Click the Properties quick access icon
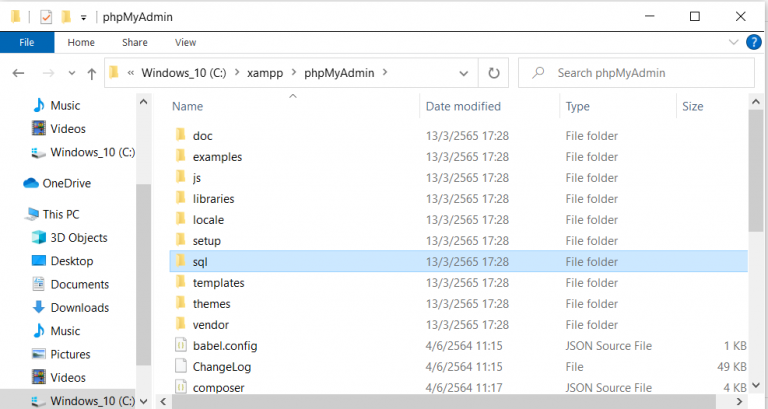Screen dimensions: 768x409 click(x=45, y=17)
